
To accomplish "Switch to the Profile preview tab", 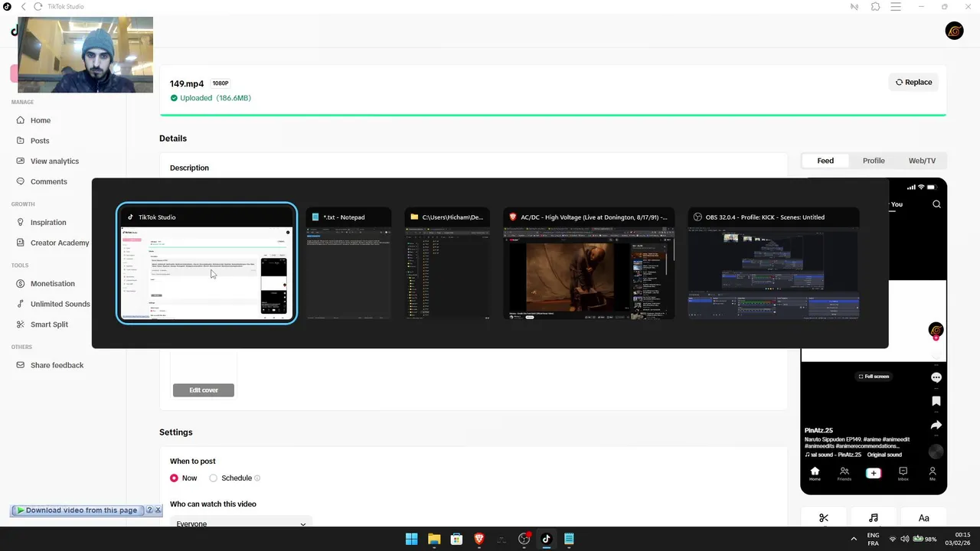I will pyautogui.click(x=874, y=161).
